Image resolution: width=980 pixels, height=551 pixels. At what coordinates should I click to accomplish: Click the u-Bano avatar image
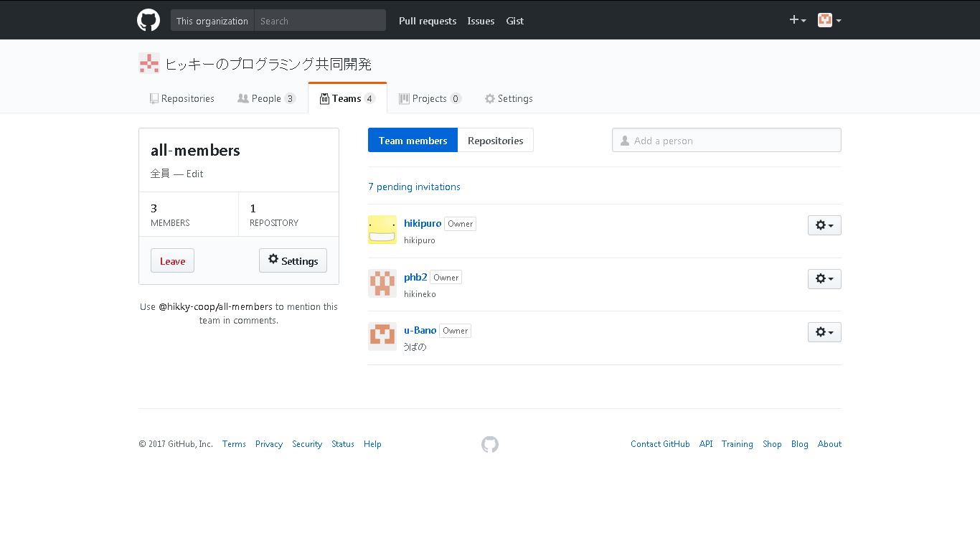(382, 336)
